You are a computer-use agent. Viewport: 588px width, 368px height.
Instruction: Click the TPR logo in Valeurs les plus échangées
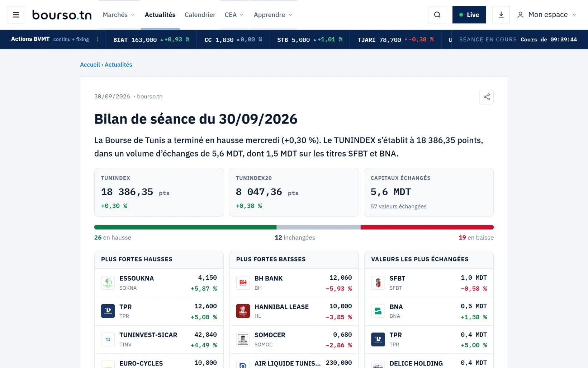(378, 339)
